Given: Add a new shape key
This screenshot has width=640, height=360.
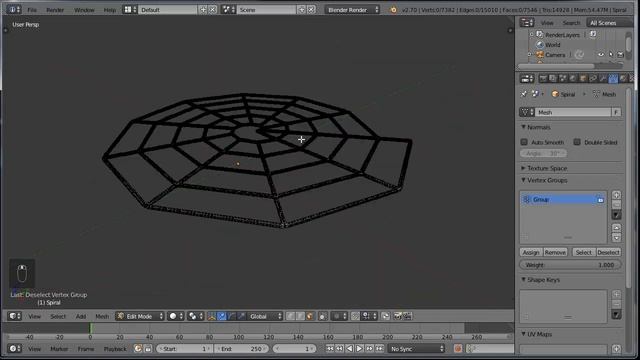Looking at the screenshot, I should coord(616,294).
